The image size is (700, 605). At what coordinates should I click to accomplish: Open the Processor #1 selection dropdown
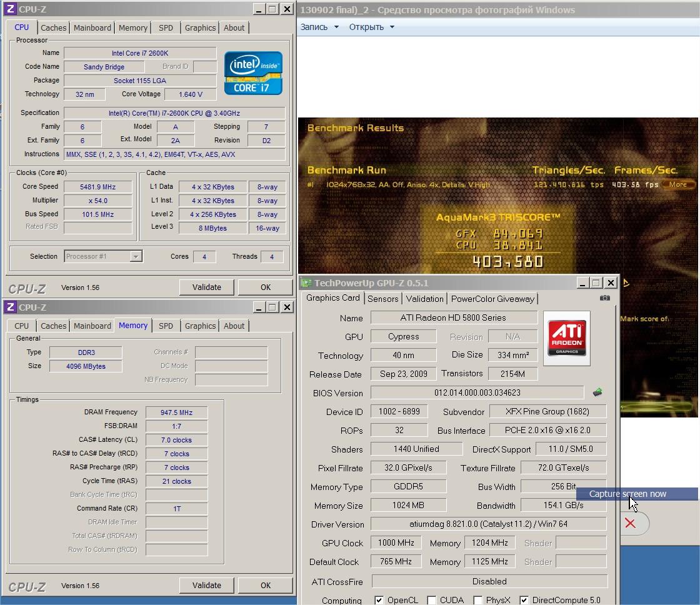(136, 256)
